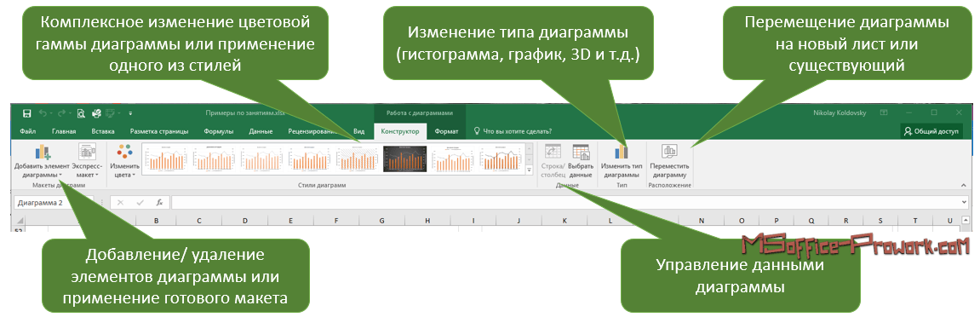
Task: Click the Строка/столбец switch icon
Action: click(553, 161)
